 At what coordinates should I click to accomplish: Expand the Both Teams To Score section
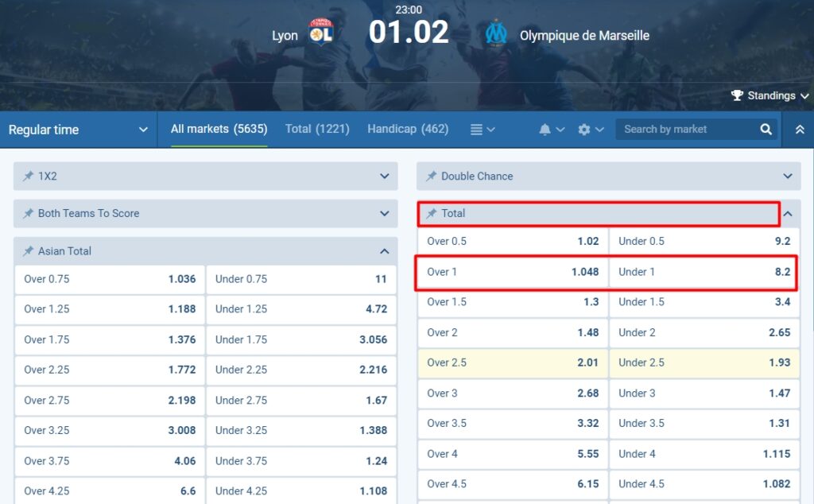click(385, 214)
